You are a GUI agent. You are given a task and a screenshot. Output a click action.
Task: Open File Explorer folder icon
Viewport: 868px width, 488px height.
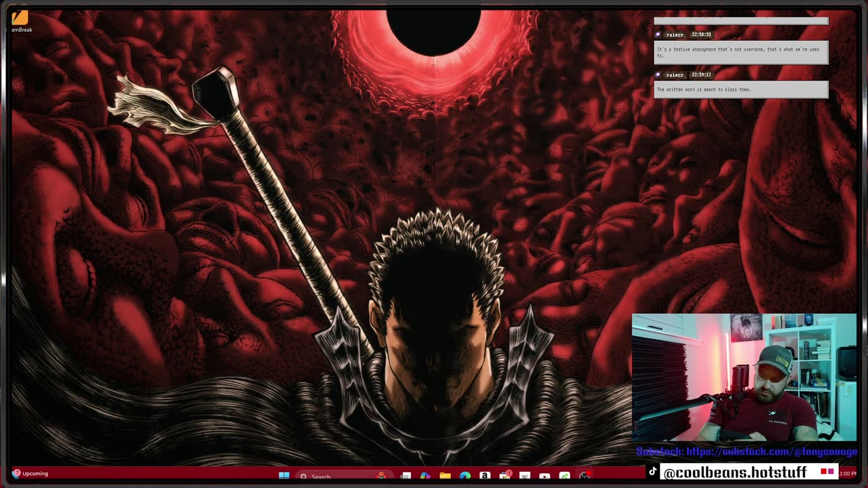pyautogui.click(x=445, y=476)
